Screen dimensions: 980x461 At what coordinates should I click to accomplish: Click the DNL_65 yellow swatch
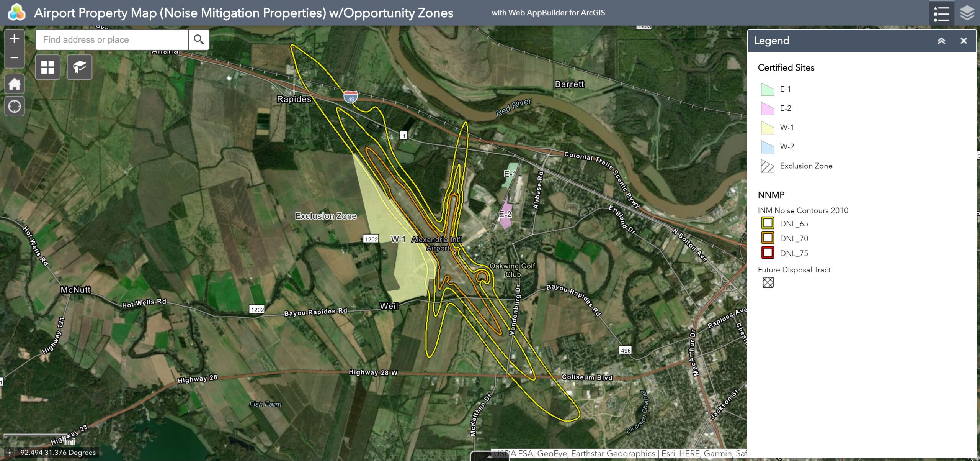click(768, 223)
